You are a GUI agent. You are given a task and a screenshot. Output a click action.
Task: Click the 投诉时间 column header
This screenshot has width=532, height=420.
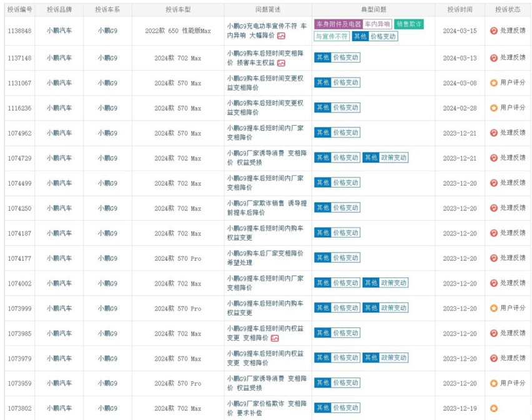[460, 9]
